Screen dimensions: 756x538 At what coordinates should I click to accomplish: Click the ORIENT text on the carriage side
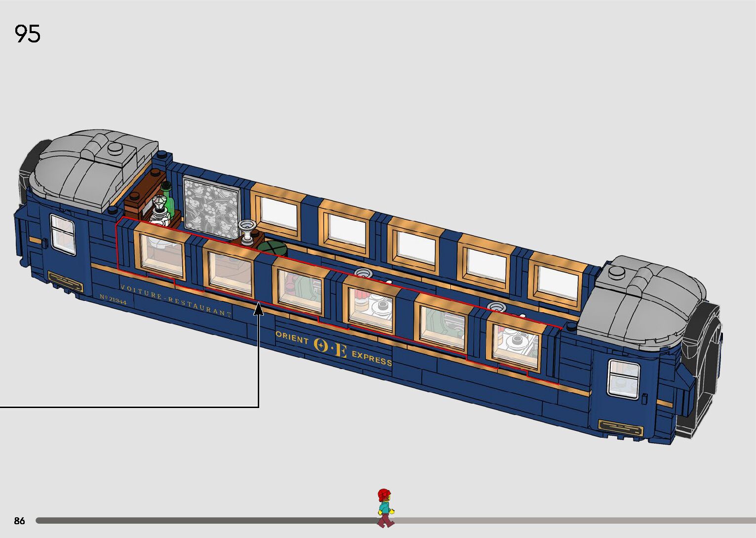point(292,338)
